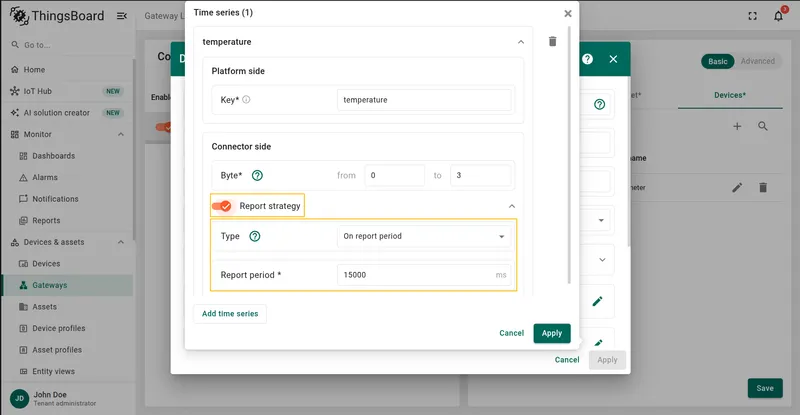Collapse Devices & assets section chevron

point(121,242)
